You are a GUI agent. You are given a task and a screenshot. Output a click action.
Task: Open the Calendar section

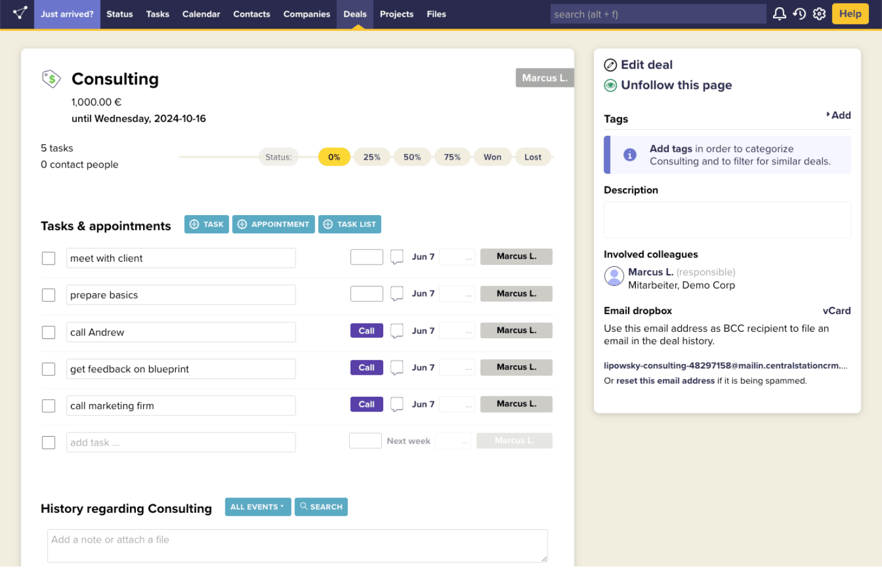(201, 14)
